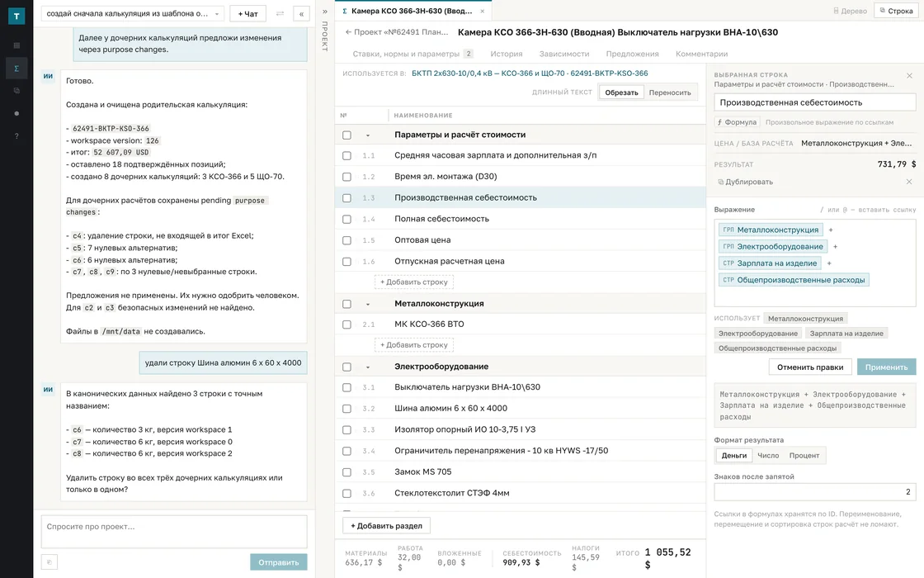This screenshot has height=578, width=924.
Task: Click the copy documents sidebar icon
Action: coord(16,91)
